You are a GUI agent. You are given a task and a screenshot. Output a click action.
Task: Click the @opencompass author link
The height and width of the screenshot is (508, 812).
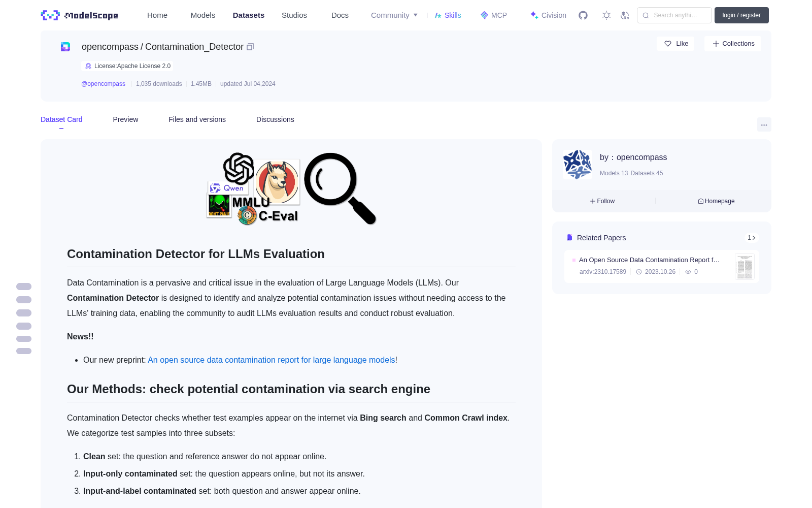tap(103, 84)
